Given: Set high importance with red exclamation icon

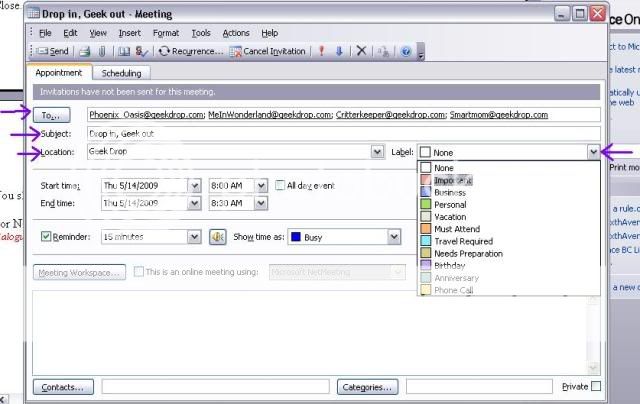Looking at the screenshot, I should (321, 51).
